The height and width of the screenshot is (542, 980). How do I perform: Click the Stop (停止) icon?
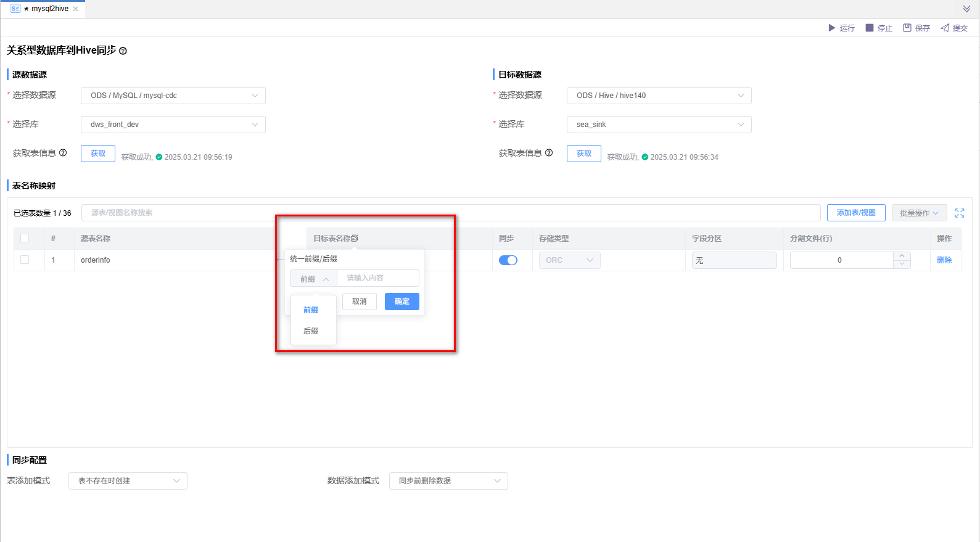[x=870, y=28]
